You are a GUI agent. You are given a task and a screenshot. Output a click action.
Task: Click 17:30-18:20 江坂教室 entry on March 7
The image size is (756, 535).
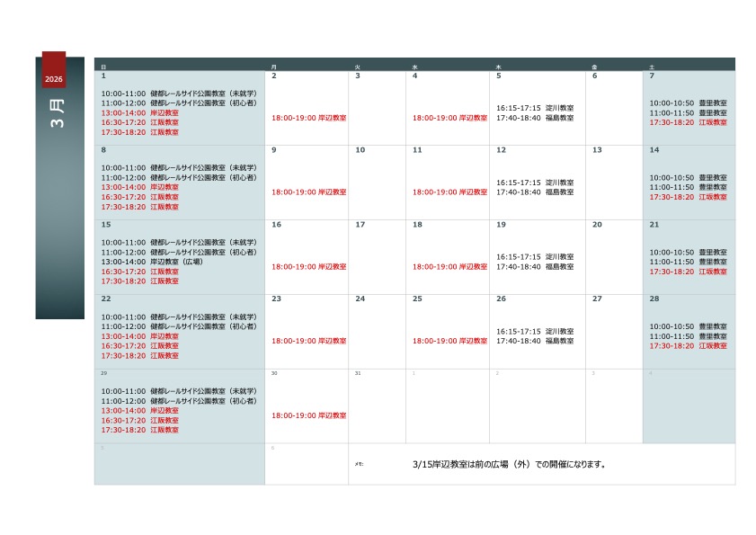tap(689, 122)
